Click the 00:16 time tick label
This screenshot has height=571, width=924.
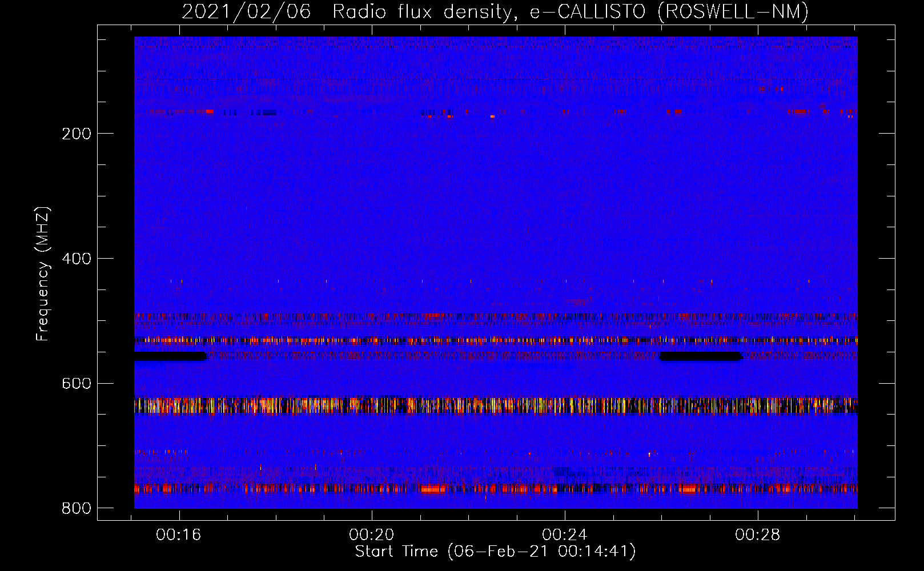coord(179,535)
